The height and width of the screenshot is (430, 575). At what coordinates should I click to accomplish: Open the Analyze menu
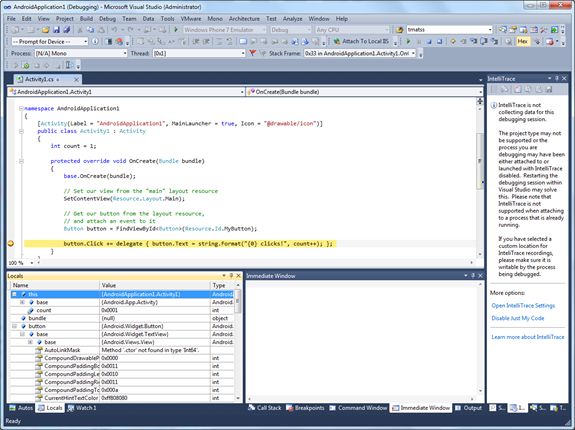[x=292, y=19]
